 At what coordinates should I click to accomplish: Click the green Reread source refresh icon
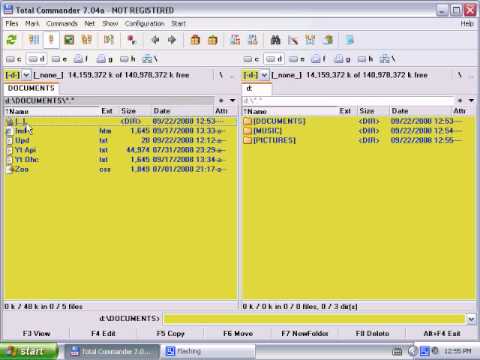tap(12, 40)
